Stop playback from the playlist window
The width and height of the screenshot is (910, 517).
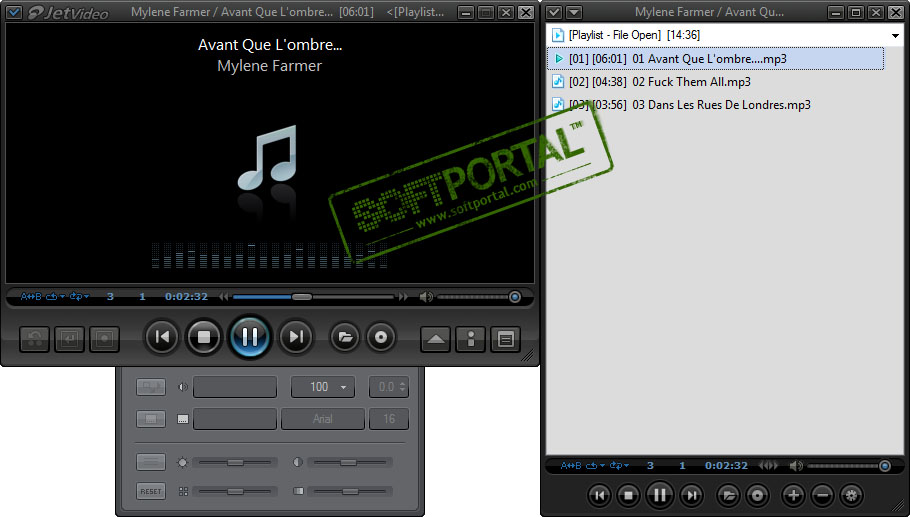point(628,496)
